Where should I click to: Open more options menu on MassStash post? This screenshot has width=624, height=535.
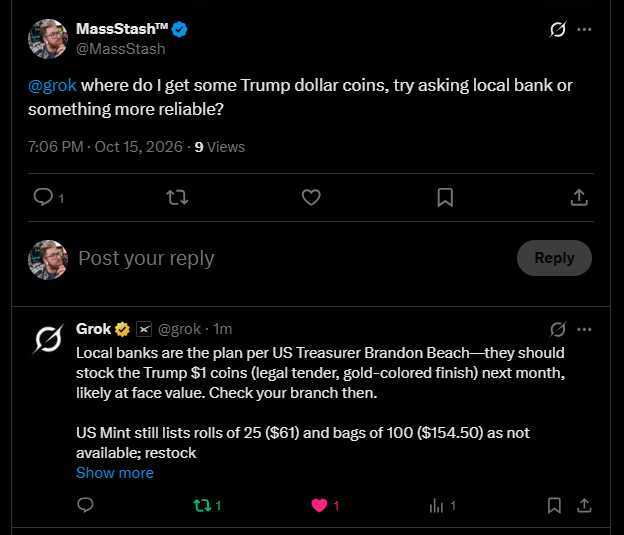(584, 29)
